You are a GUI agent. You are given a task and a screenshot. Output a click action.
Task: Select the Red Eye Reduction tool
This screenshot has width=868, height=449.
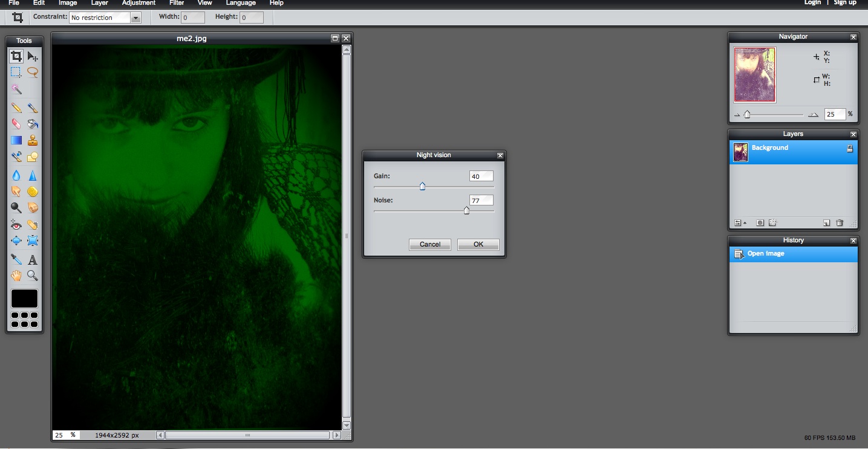(x=16, y=225)
